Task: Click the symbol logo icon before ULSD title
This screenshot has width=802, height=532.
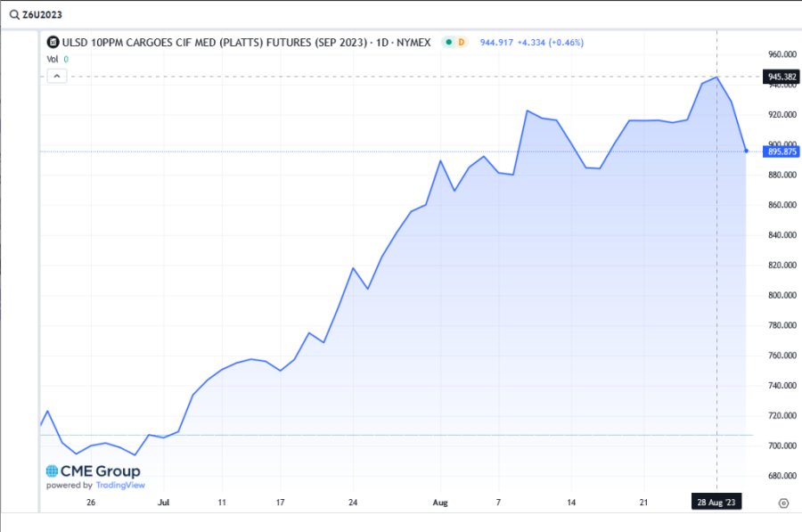Action: (53, 42)
